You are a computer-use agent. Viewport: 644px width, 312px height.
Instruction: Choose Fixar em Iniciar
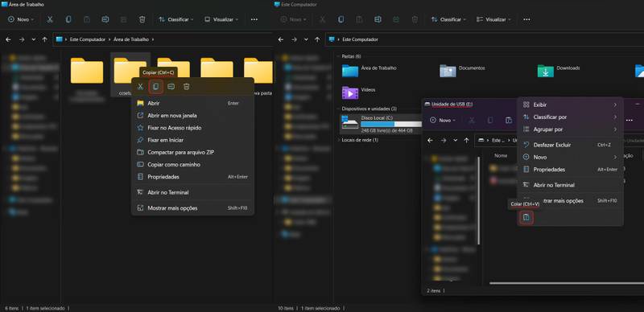click(192, 140)
